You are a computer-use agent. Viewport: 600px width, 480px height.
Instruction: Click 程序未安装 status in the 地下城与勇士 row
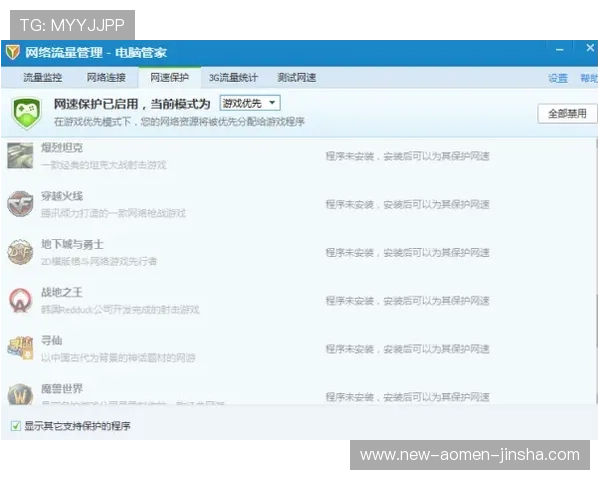tap(408, 253)
